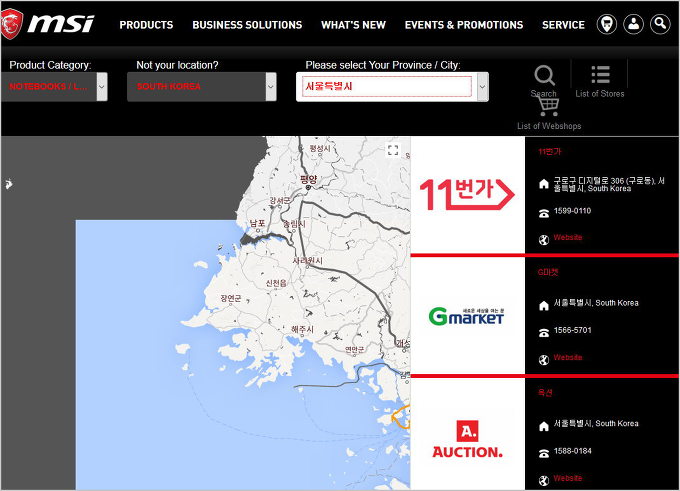This screenshot has height=491, width=680.
Task: Show the List of Webshops cart icon
Action: tap(548, 107)
